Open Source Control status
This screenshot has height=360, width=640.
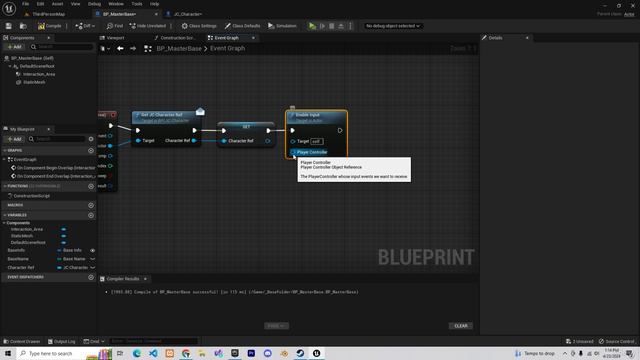pos(616,341)
